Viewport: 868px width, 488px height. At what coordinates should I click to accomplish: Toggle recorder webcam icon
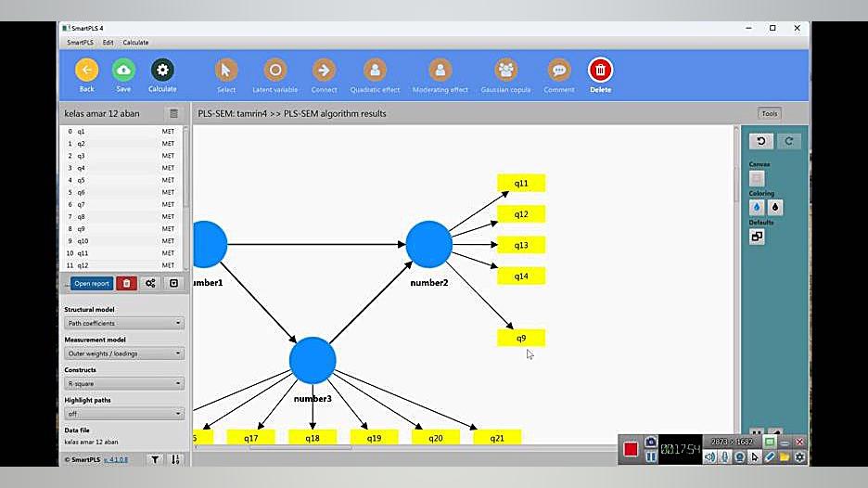740,457
